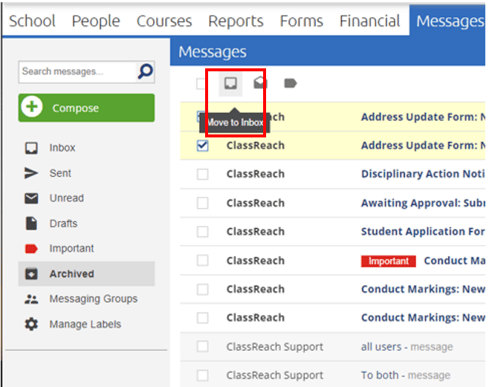Check the Awaiting Approval message checkbox
The height and width of the screenshot is (387, 492).
click(x=203, y=203)
